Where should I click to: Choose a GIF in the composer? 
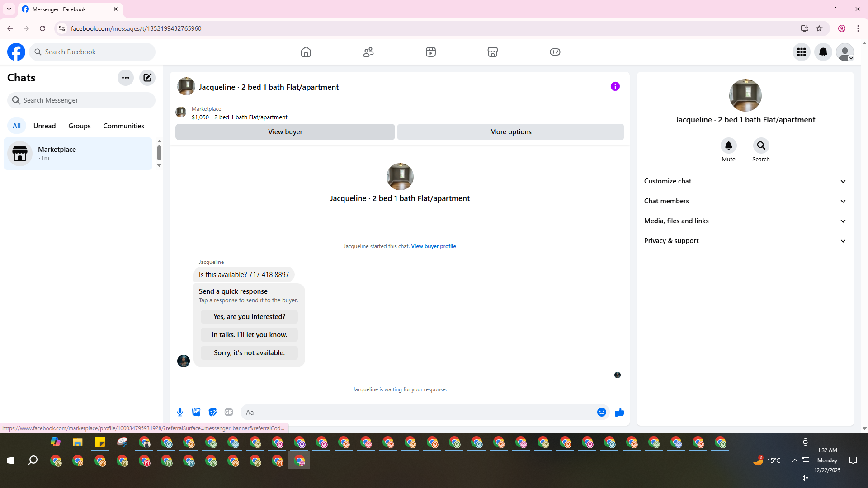[x=229, y=412]
